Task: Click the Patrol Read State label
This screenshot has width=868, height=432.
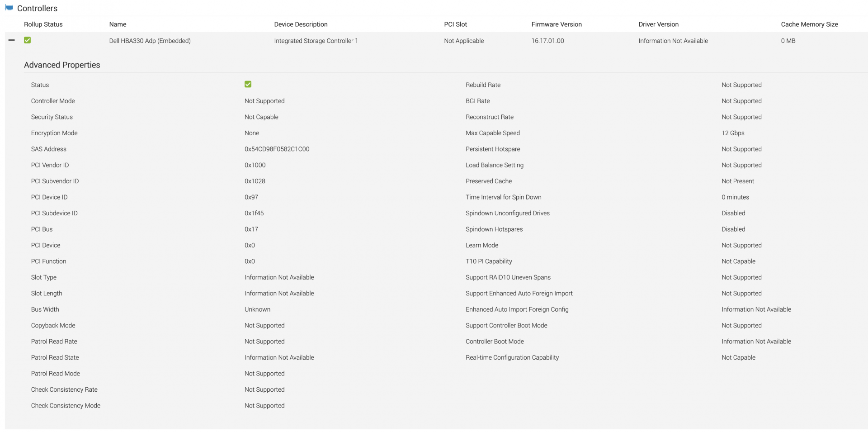Action: [x=55, y=357]
